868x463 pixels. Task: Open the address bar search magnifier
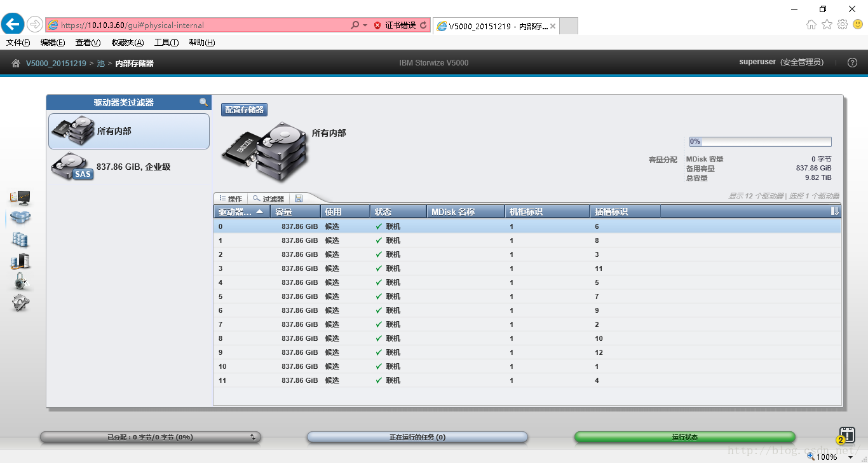coord(355,25)
